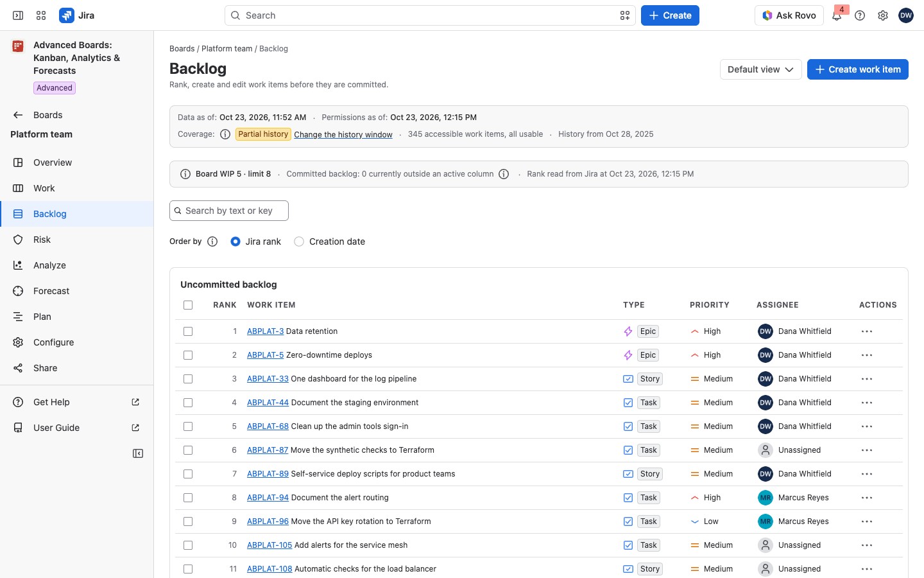Open Analyze in the sidebar
The width and height of the screenshot is (924, 578).
77,265
